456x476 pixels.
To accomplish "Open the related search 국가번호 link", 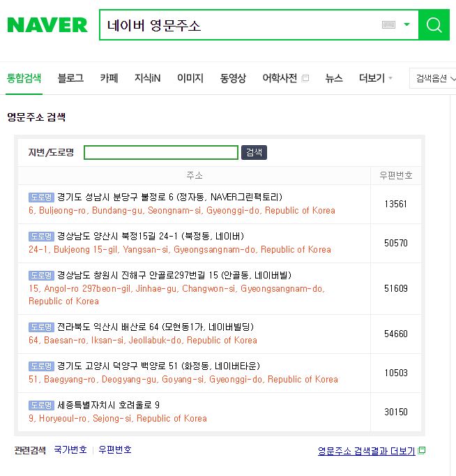I will point(70,449).
